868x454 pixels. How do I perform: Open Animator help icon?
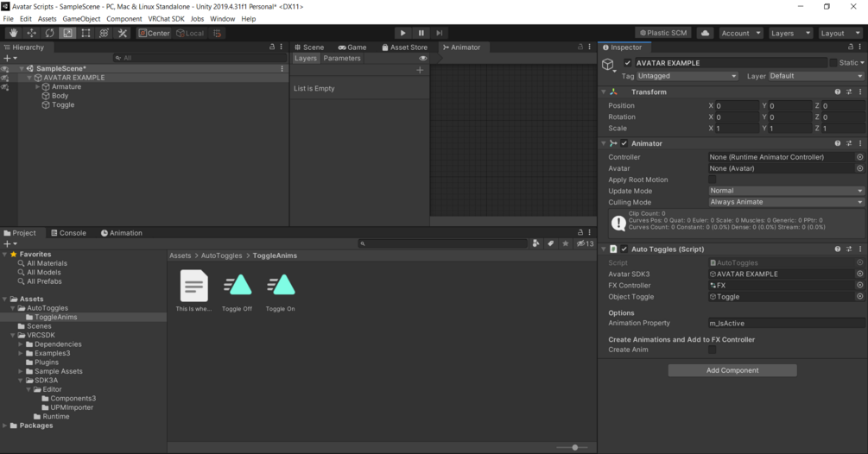coord(838,144)
